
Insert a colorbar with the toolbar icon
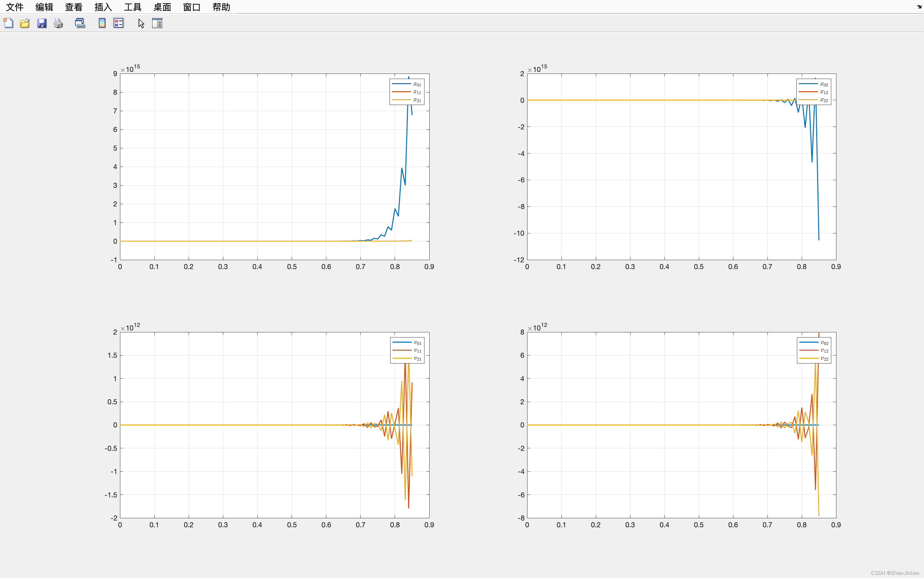click(x=102, y=23)
